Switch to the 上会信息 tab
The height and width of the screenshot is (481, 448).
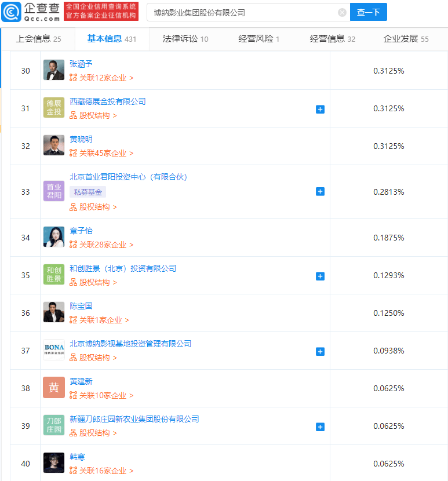38,39
